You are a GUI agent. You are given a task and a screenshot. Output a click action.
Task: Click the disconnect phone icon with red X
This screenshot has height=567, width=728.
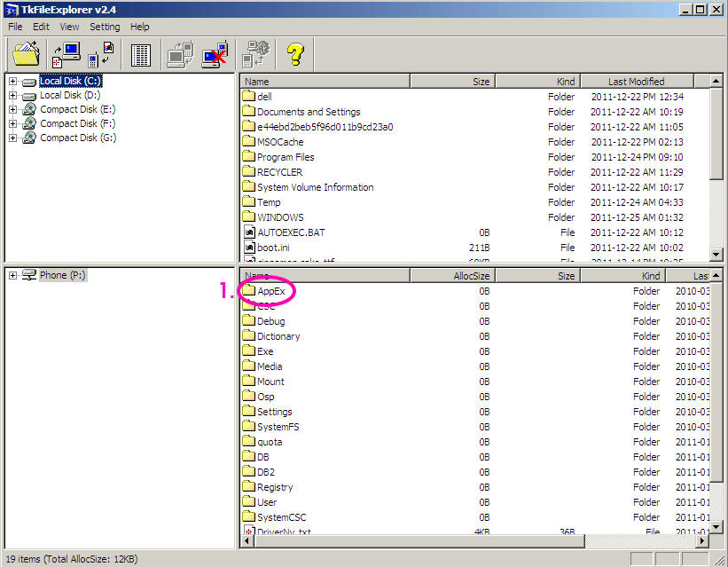click(x=216, y=54)
